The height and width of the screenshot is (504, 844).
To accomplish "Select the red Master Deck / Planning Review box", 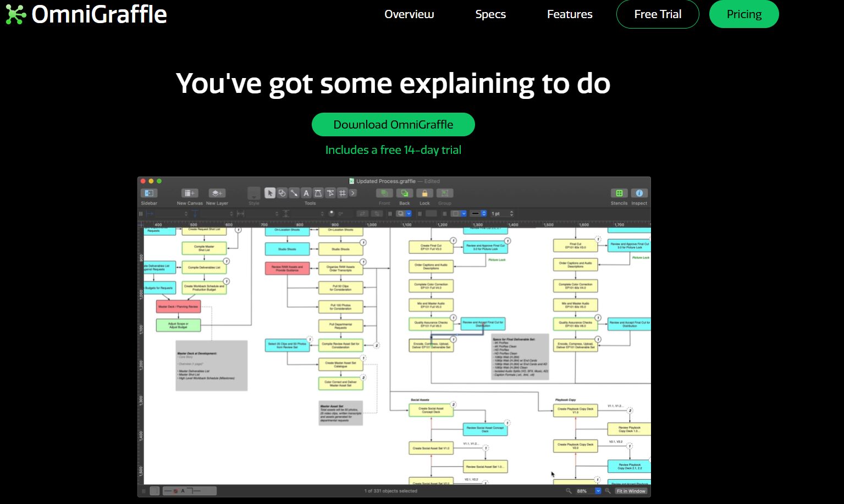I will coord(178,307).
